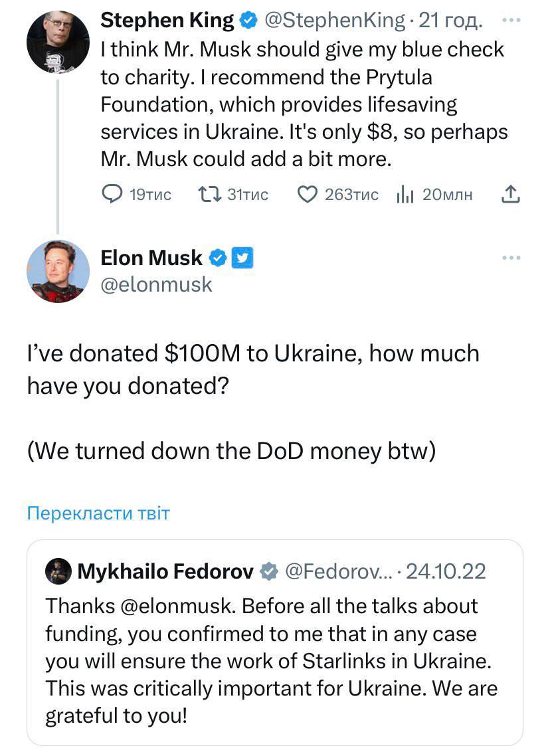Click the reply icon on Stephen King's tweet
The image size is (550, 756).
pos(112,195)
